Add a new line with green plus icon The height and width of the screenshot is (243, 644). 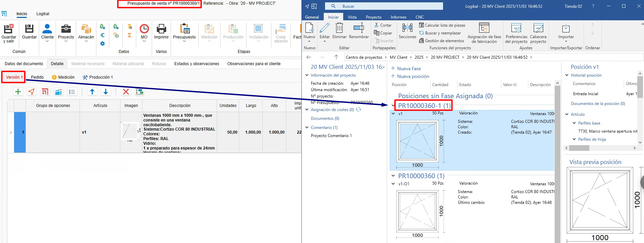tap(18, 92)
